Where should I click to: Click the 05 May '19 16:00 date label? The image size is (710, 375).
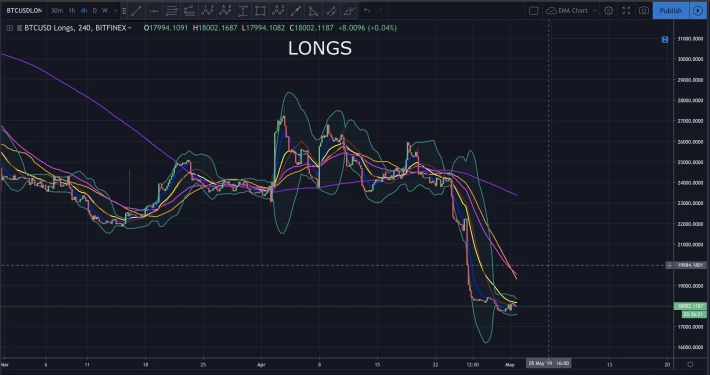pos(548,363)
